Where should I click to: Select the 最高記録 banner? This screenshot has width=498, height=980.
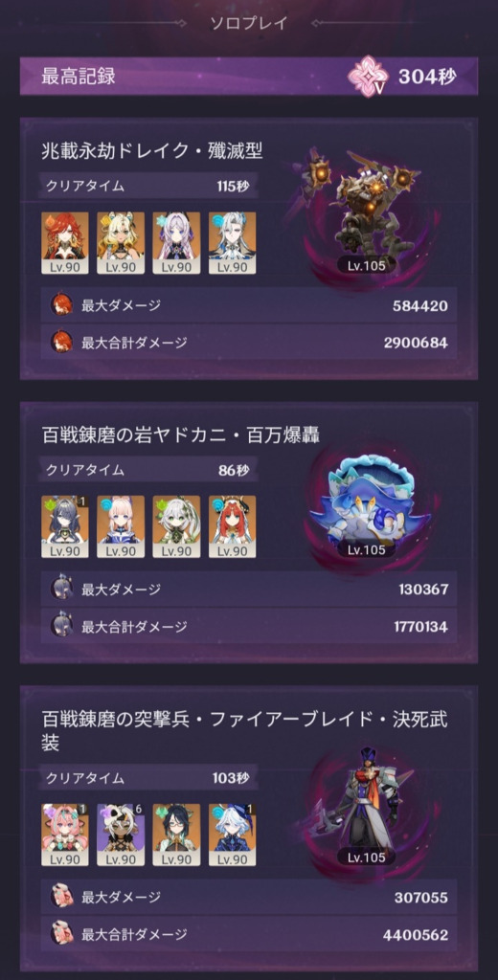pyautogui.click(x=249, y=77)
